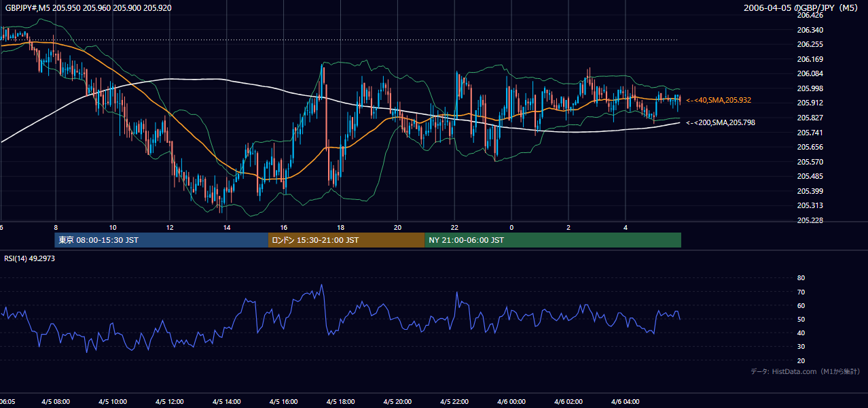Click the RSI 50 level label
868x408 pixels.
[x=801, y=319]
